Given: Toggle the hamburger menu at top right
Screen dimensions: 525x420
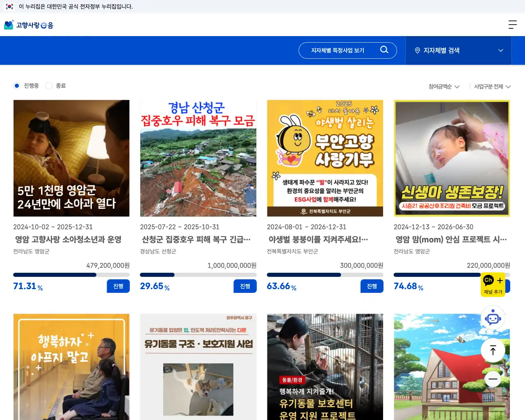Looking at the screenshot, I should (512, 25).
